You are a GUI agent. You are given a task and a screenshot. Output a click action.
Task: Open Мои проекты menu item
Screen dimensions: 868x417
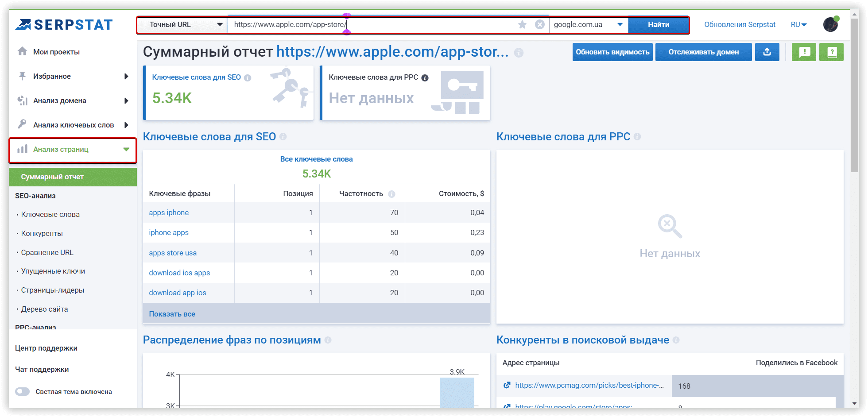[56, 52]
